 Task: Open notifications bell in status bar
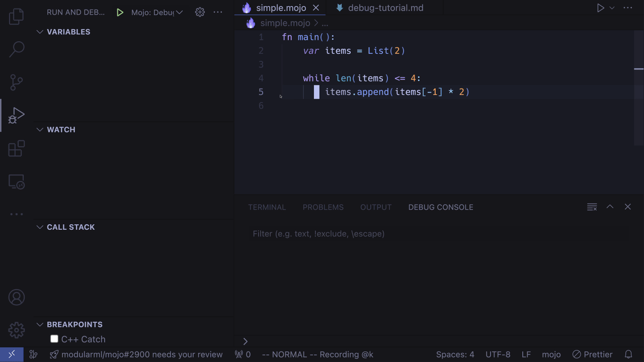click(x=628, y=354)
